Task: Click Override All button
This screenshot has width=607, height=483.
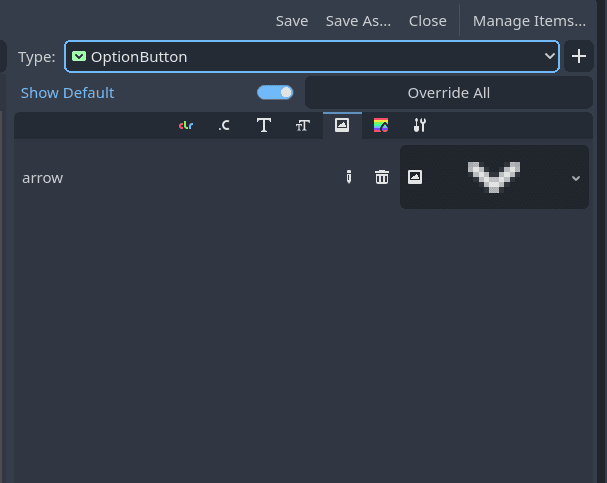Action: (x=449, y=93)
